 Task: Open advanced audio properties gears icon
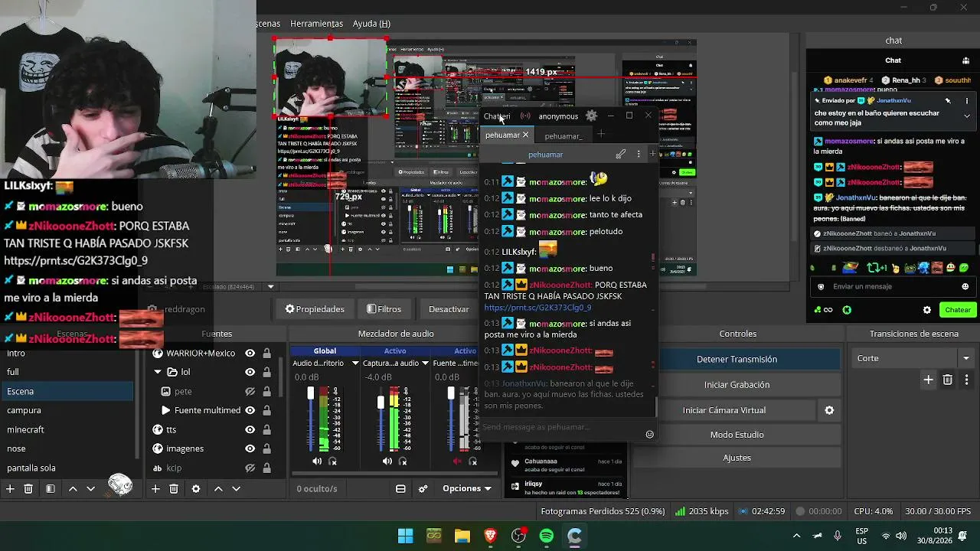click(x=423, y=488)
